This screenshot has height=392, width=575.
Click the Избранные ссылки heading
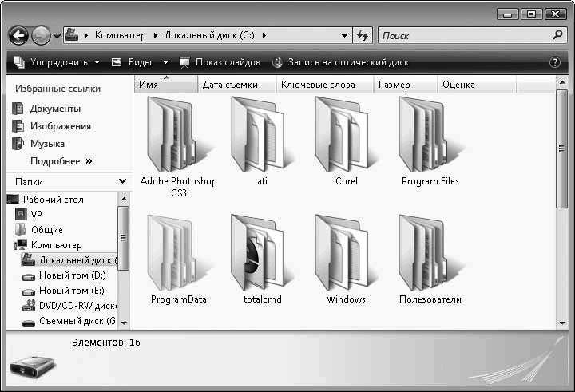[x=57, y=89]
